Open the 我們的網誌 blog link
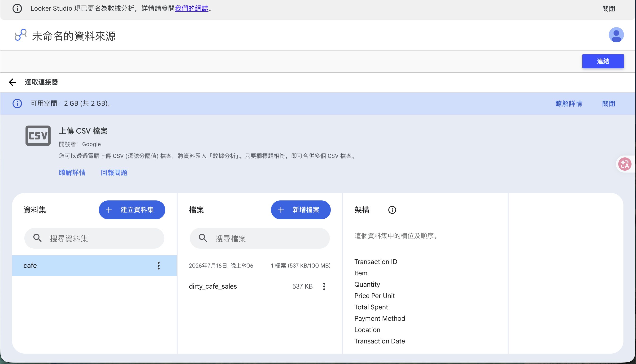Image resolution: width=636 pixels, height=364 pixels. click(192, 9)
